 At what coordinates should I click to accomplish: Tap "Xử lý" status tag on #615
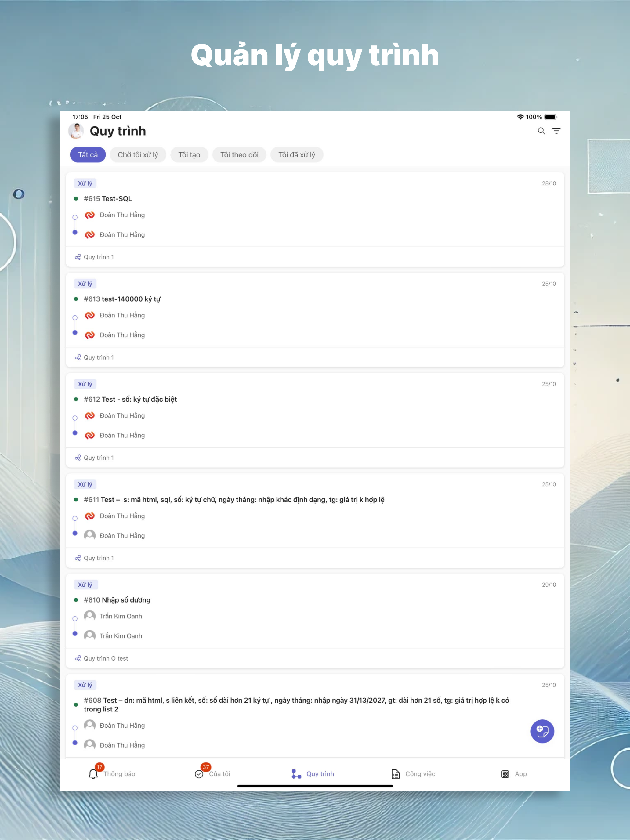click(85, 183)
